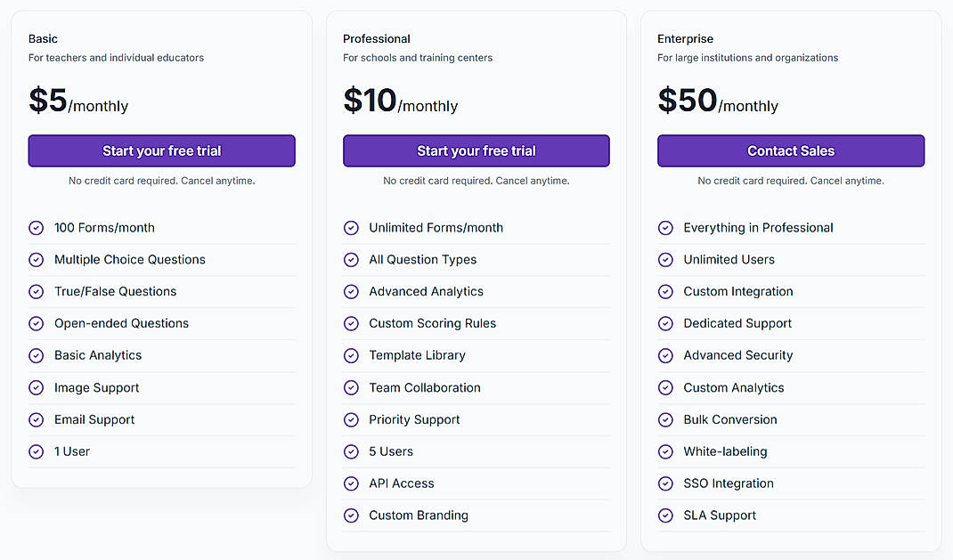Start a free trial on the Basic plan
The width and height of the screenshot is (953, 560).
point(161,150)
